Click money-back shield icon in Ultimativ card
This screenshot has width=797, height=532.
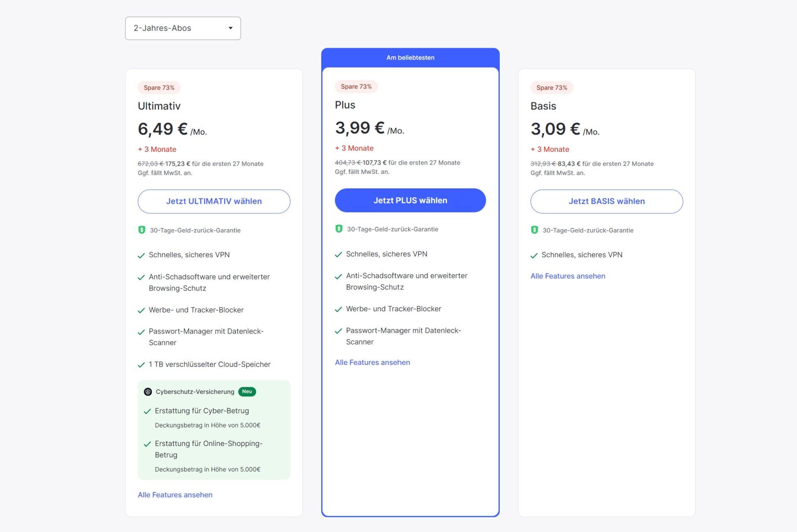[x=142, y=230]
